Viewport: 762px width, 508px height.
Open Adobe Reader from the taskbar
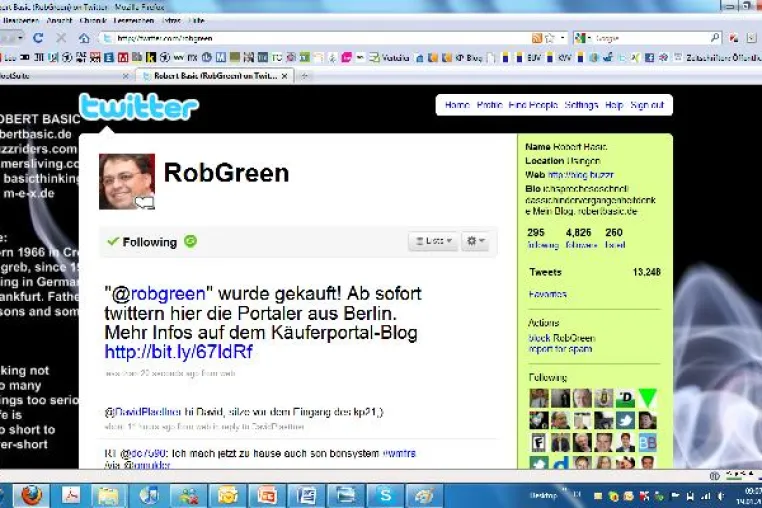pos(71,495)
